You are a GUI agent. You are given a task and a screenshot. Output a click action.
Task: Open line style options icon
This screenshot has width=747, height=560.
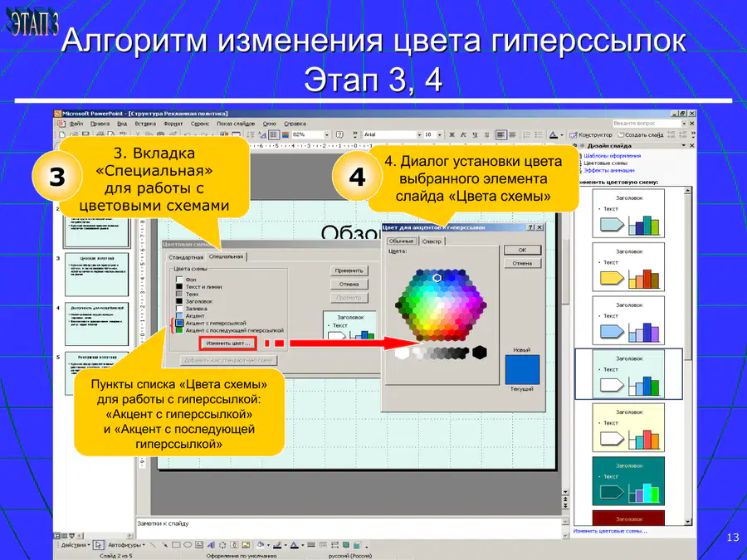coord(311,545)
